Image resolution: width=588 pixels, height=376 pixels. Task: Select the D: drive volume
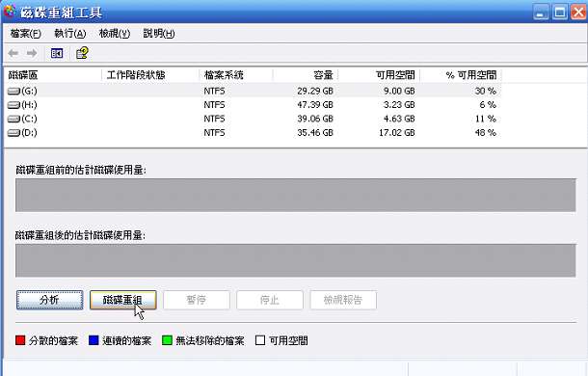(x=253, y=133)
